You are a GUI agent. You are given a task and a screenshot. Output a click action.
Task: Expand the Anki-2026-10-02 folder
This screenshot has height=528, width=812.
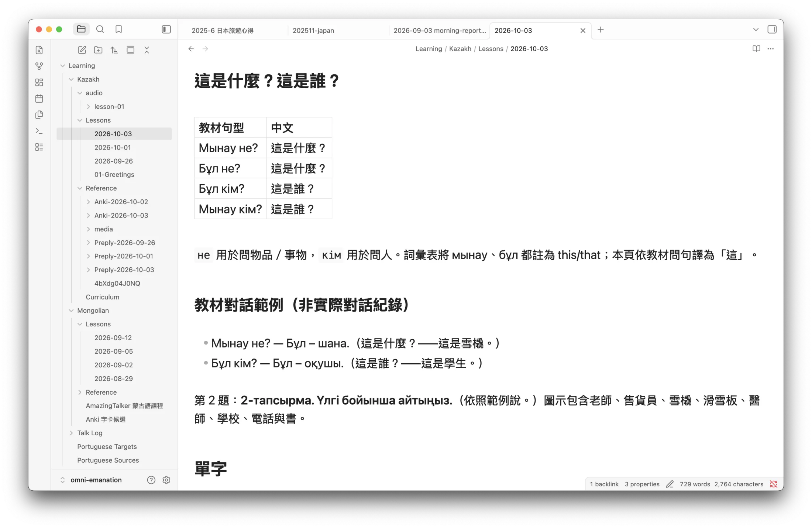pos(89,202)
